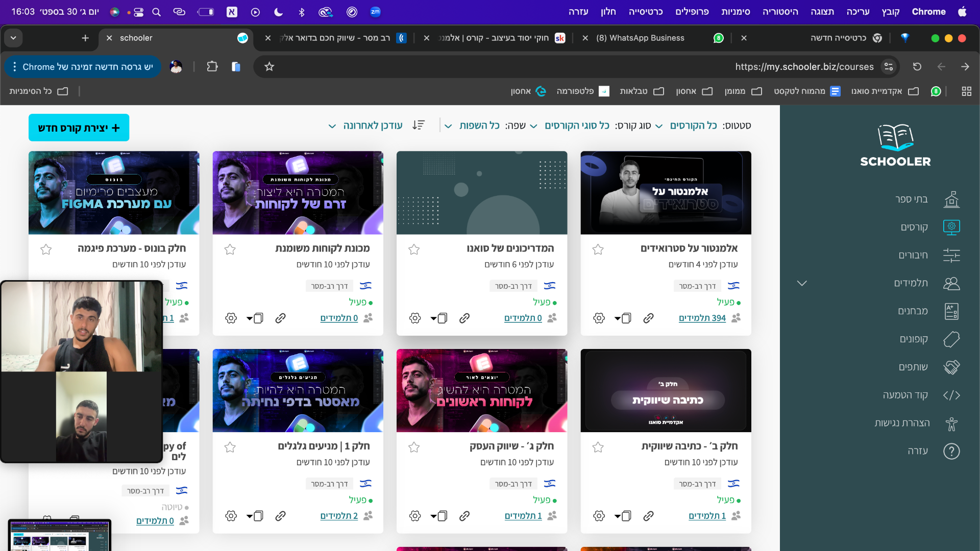
Task: Click בתי ספר schools icon in sidebar
Action: click(951, 199)
